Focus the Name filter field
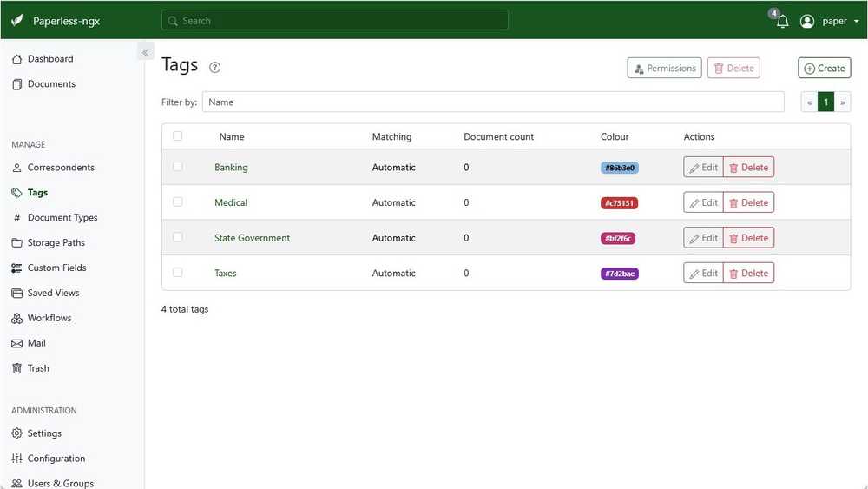The width and height of the screenshot is (868, 489). click(x=493, y=102)
